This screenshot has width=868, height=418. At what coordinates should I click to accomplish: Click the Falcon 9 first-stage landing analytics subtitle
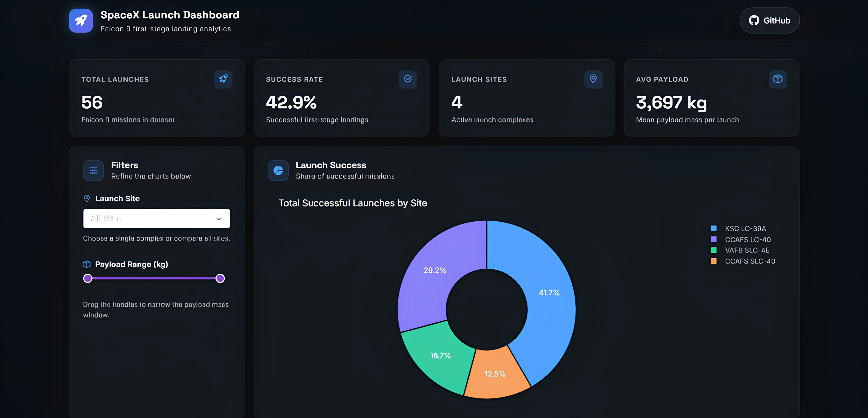click(166, 29)
